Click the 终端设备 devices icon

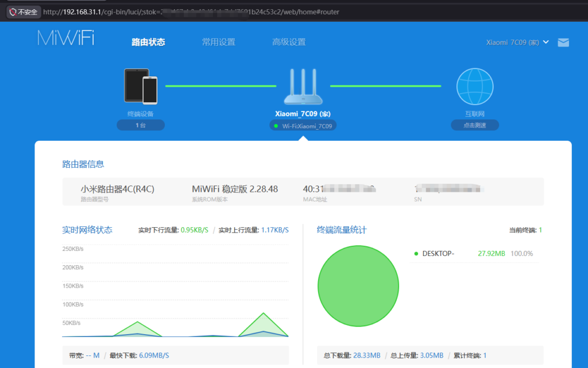[140, 86]
